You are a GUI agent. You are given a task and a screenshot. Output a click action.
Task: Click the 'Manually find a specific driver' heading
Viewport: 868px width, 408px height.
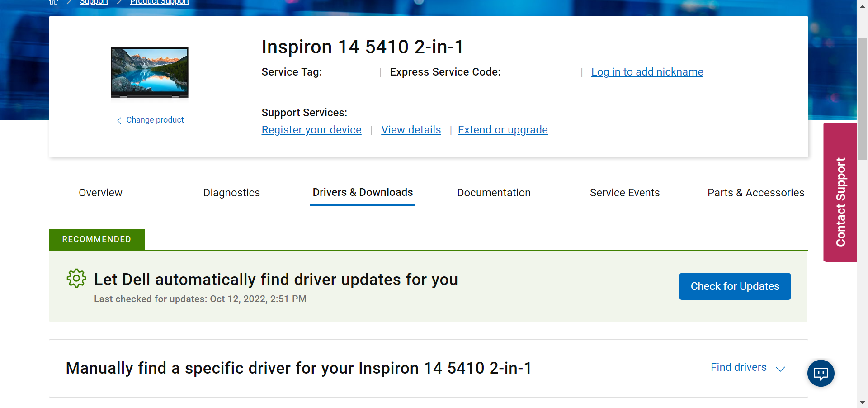click(x=299, y=368)
